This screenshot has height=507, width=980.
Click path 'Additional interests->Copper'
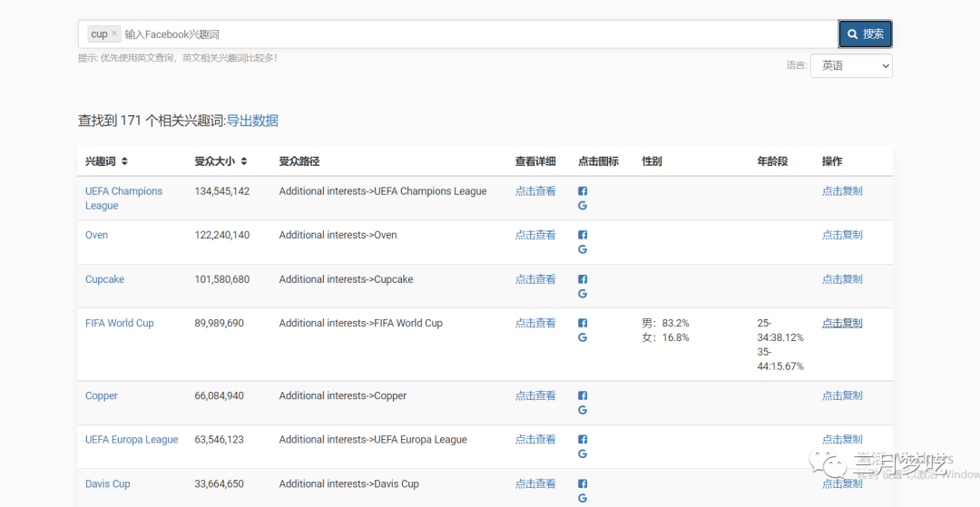343,395
